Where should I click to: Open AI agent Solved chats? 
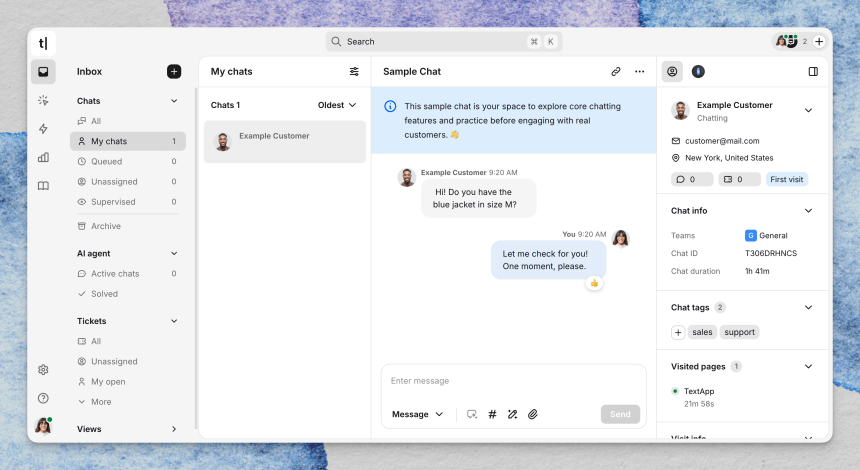coord(128,294)
